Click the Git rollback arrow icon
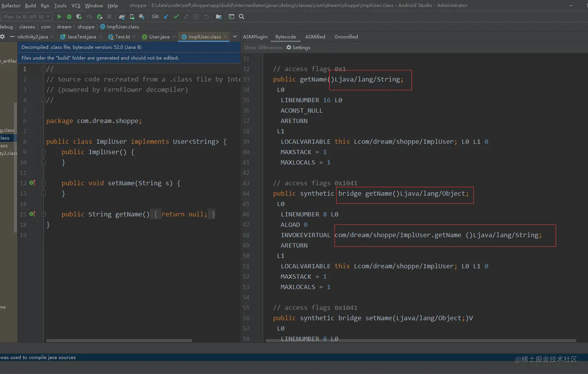 click(206, 17)
